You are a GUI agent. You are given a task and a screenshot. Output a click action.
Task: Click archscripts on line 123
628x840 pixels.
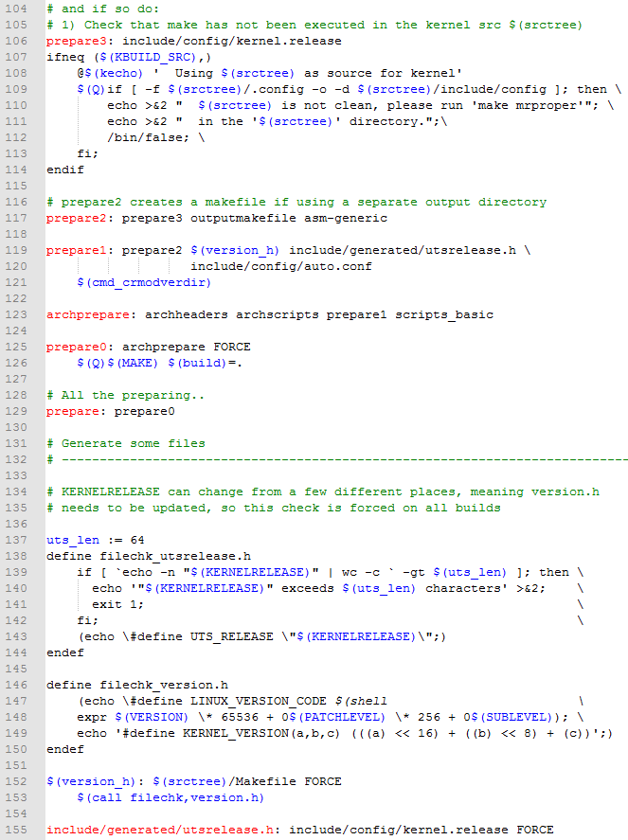coord(277,314)
